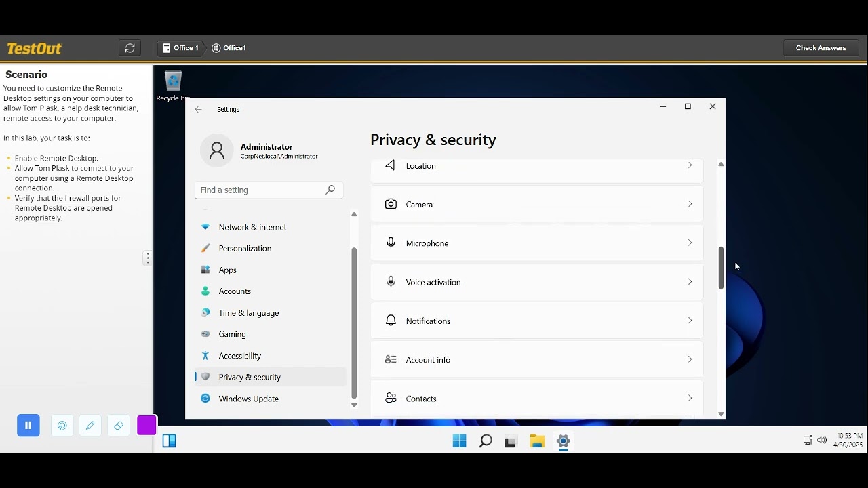Image resolution: width=868 pixels, height=488 pixels.
Task: Click the Check Answers button
Action: (x=821, y=48)
